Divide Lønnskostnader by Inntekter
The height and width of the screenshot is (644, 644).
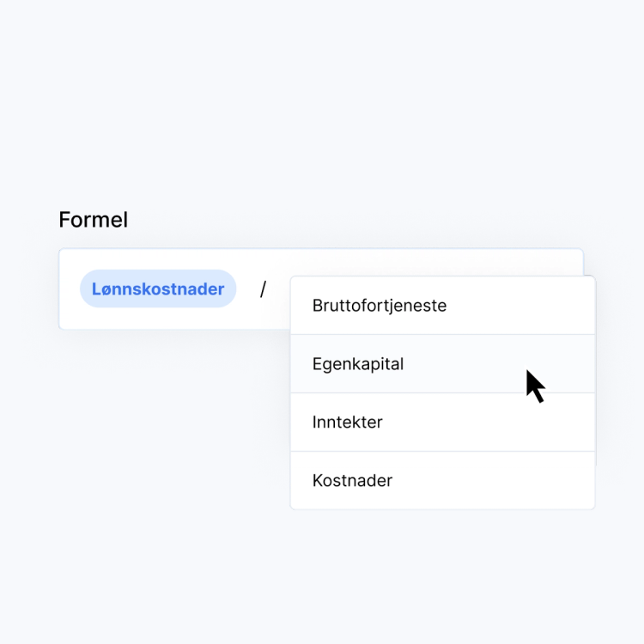click(x=348, y=422)
